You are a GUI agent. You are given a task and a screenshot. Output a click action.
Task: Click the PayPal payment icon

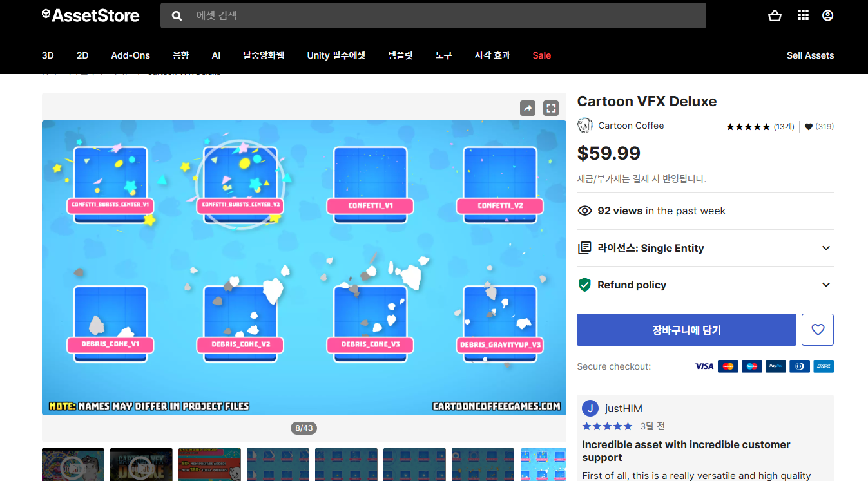click(x=776, y=366)
